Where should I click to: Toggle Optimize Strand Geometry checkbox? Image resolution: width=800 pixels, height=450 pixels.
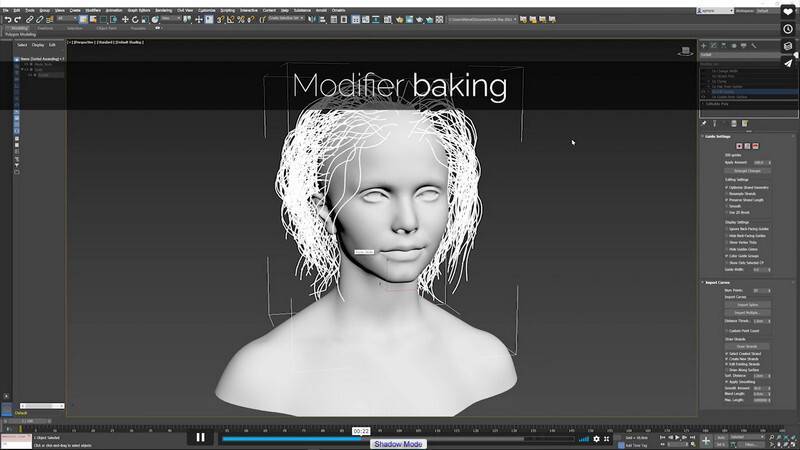coord(726,187)
